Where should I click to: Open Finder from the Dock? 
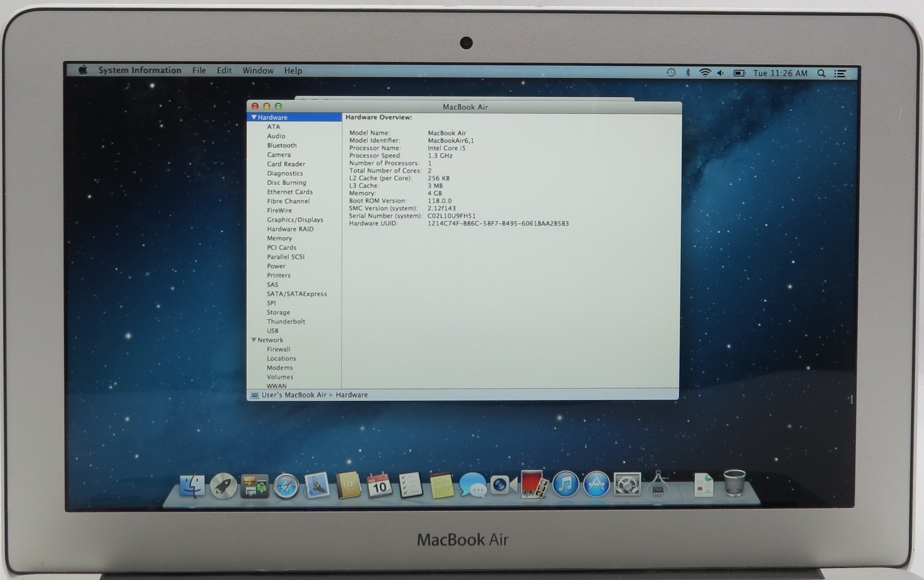pos(192,486)
